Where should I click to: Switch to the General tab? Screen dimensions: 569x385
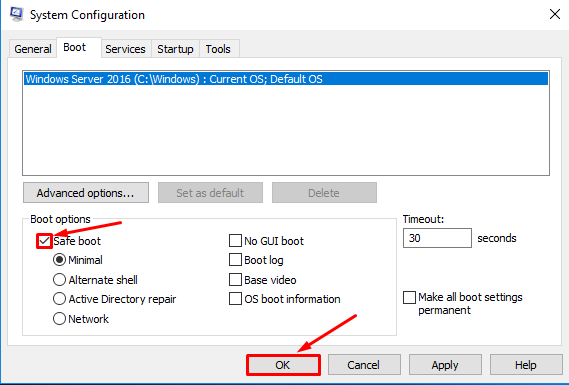click(x=33, y=49)
